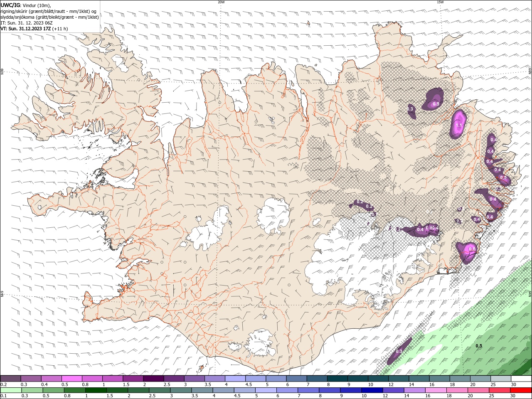Viewport: 532px width, 399px height.
Task: Click light pink 16–18 bottom-row legend swatch
Action: click(436, 390)
